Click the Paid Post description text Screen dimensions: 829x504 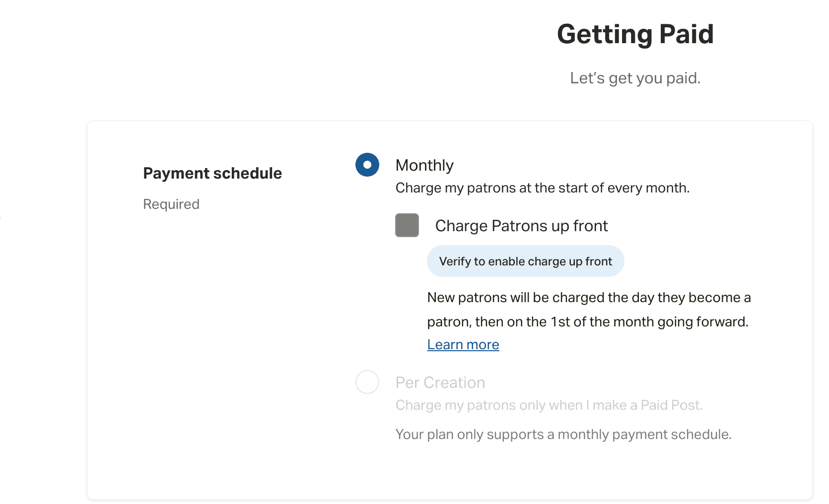pyautogui.click(x=549, y=405)
